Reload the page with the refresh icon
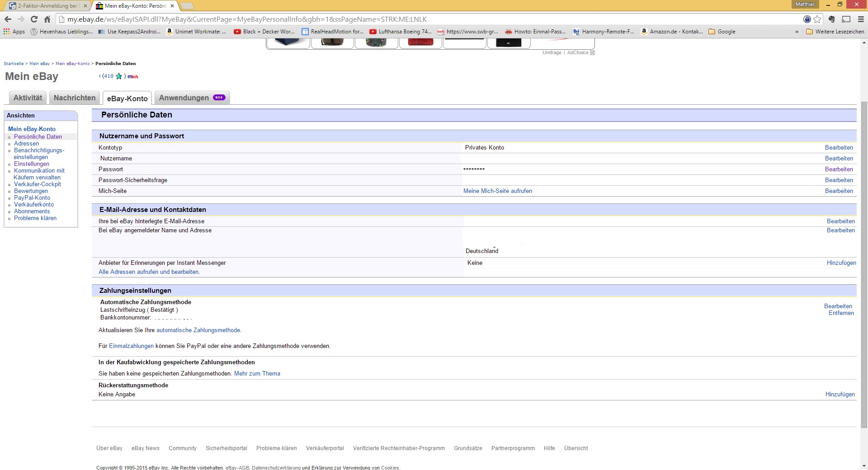Viewport: 868px width, 470px height. 34,19
